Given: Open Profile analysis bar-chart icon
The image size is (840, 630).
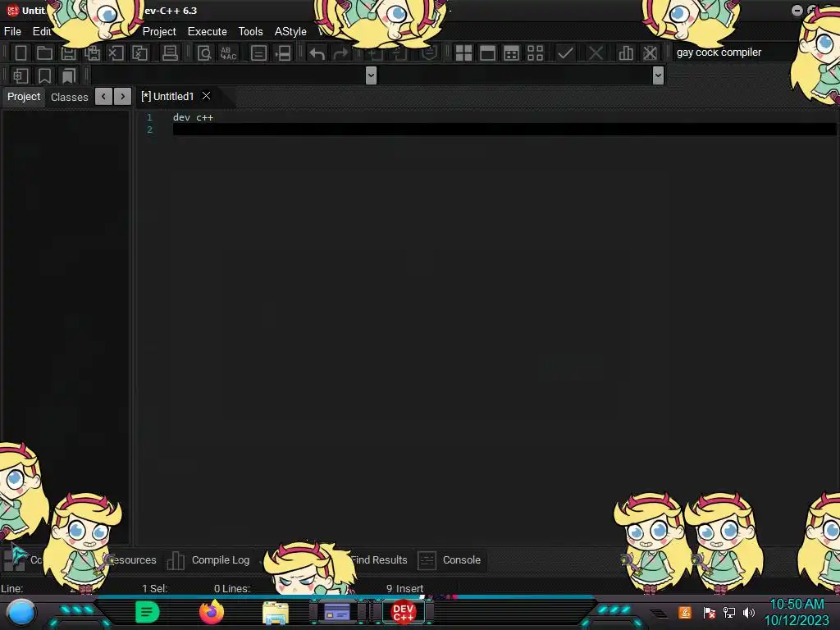Looking at the screenshot, I should point(626,52).
